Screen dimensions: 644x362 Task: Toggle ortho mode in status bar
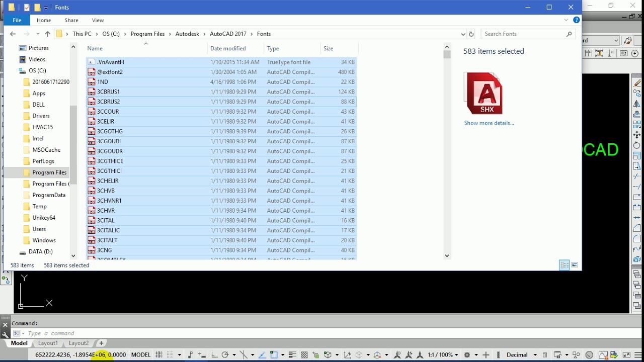coord(214,355)
